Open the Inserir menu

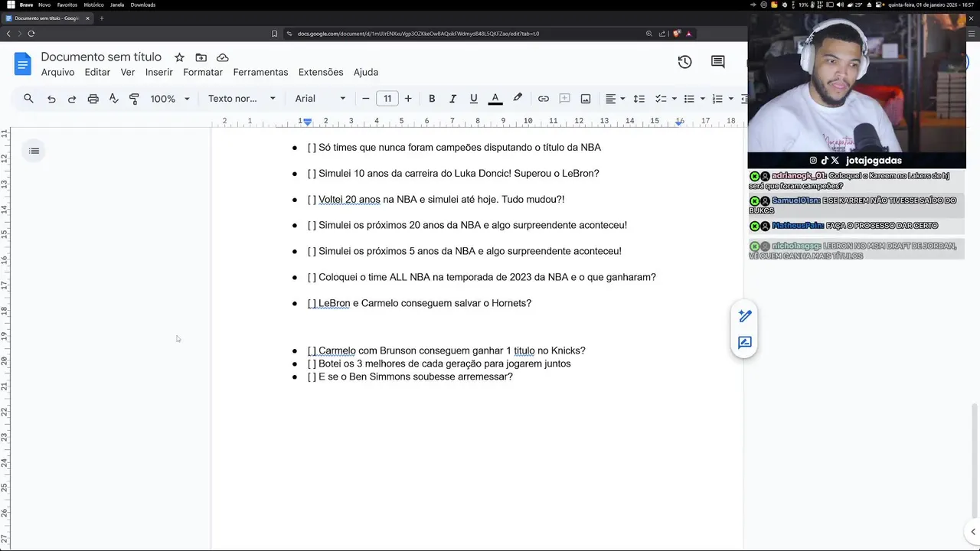coord(159,72)
